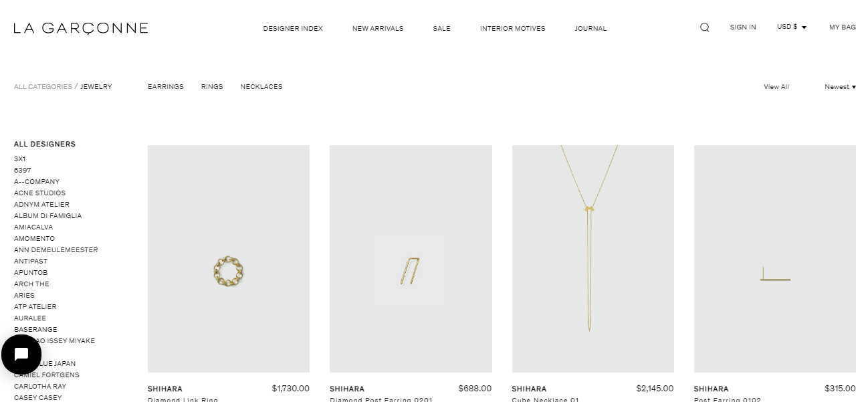This screenshot has width=868, height=402.
Task: Open the Newest sort dropdown
Action: pos(840,87)
